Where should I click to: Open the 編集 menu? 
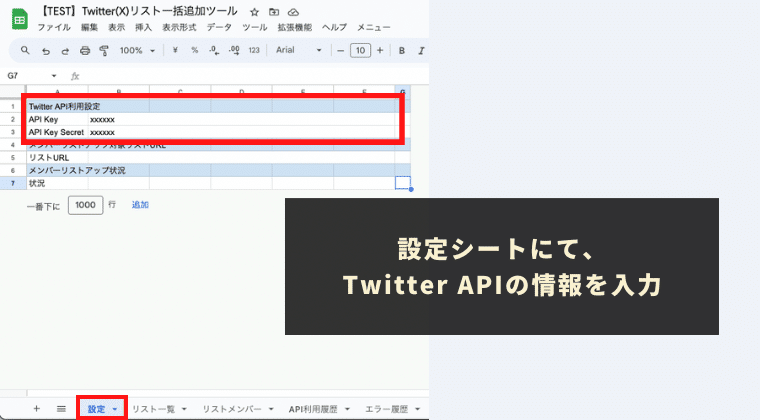[x=89, y=28]
